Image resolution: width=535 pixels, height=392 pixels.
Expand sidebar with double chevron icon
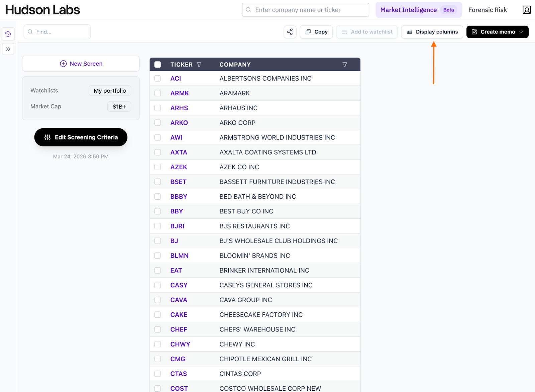pos(8,49)
